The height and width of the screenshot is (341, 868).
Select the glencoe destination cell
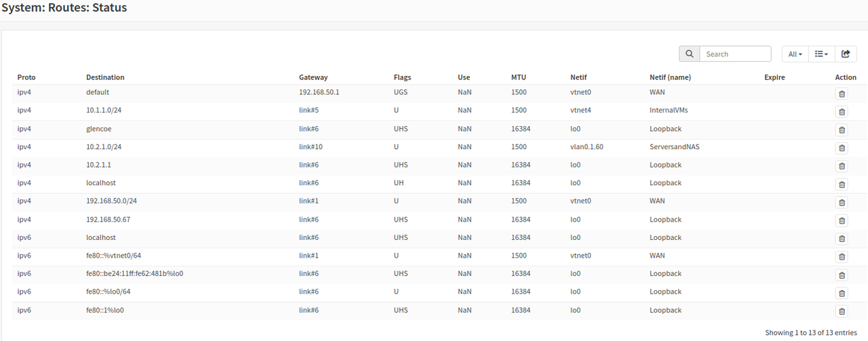(x=100, y=129)
